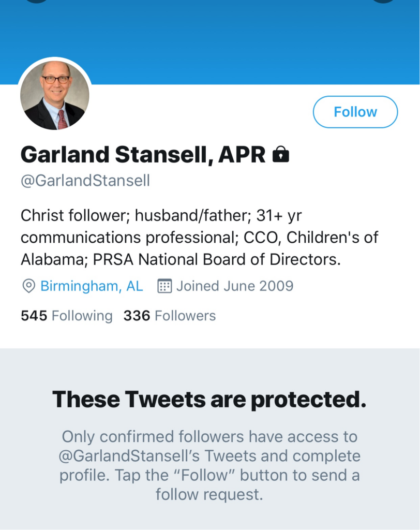Tap 'Children's of Alabama' in bio
Screen dimensions: 420x530
click(331, 238)
